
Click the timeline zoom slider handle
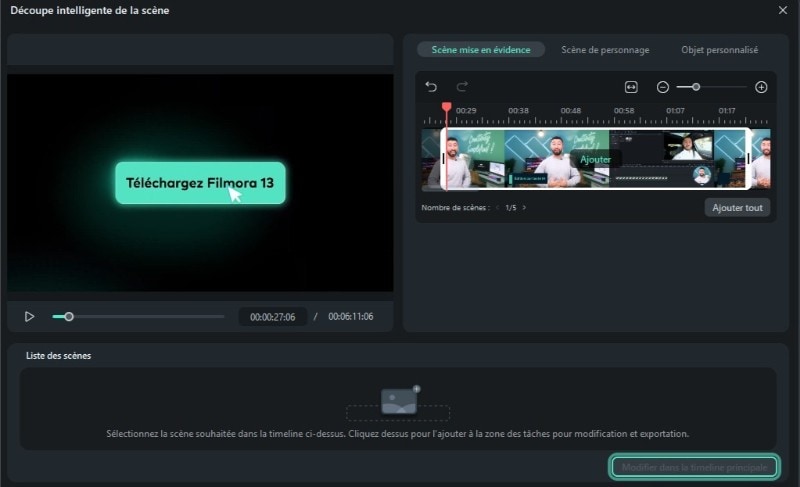[x=695, y=87]
